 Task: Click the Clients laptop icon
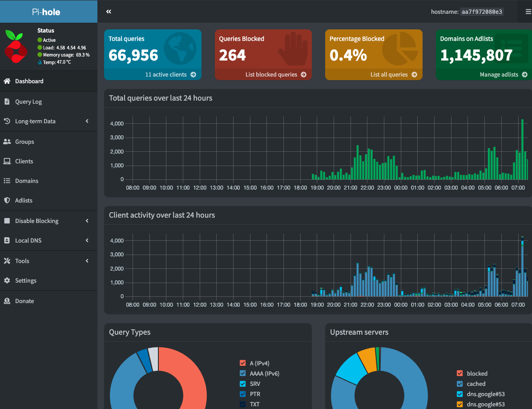click(7, 161)
